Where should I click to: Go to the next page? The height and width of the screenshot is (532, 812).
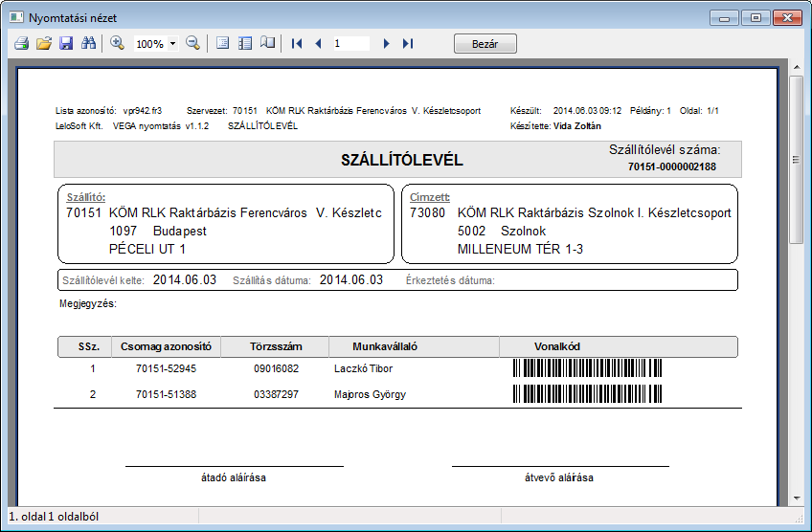click(386, 44)
